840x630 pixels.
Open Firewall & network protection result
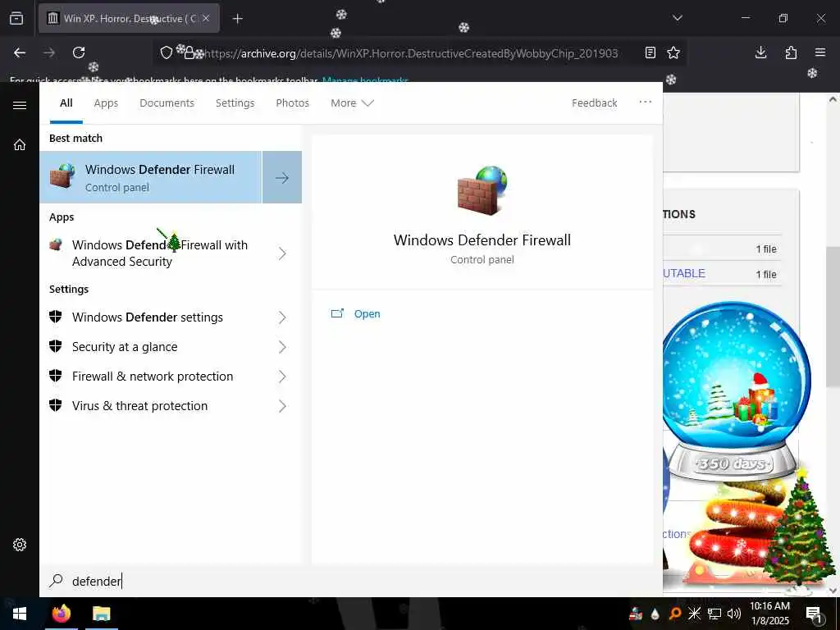(x=152, y=376)
